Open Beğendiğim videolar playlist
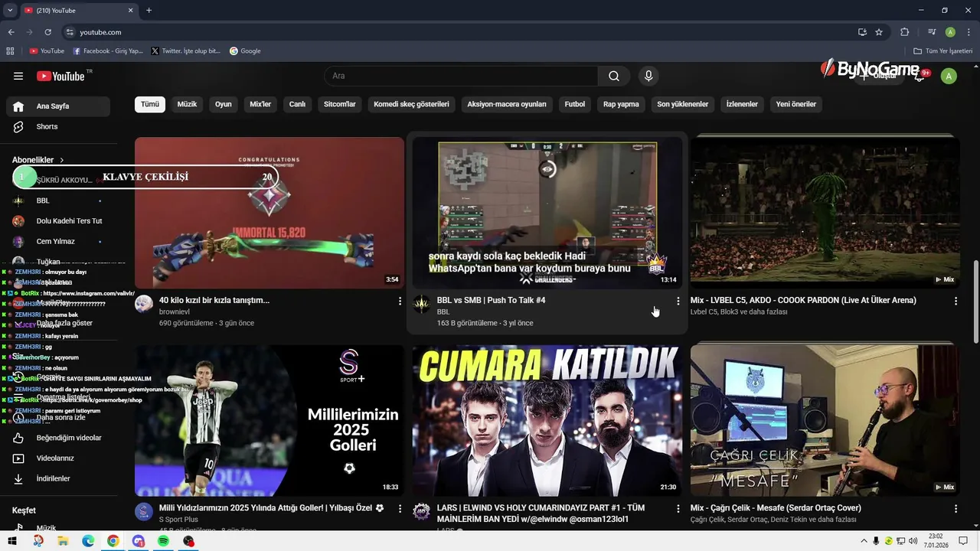The width and height of the screenshot is (980, 551). pyautogui.click(x=58, y=438)
